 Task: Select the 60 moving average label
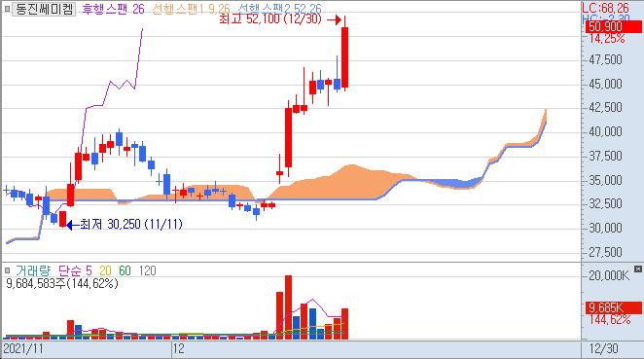point(125,270)
